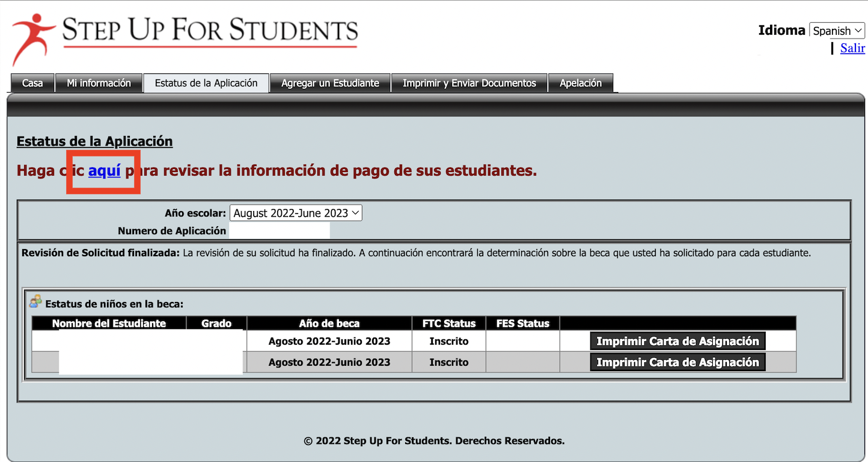
Task: Open the Año escolar dropdown
Action: tap(296, 213)
